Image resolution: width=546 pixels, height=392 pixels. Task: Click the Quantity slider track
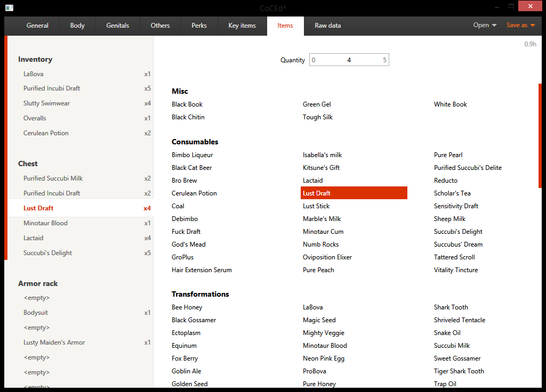(x=349, y=60)
